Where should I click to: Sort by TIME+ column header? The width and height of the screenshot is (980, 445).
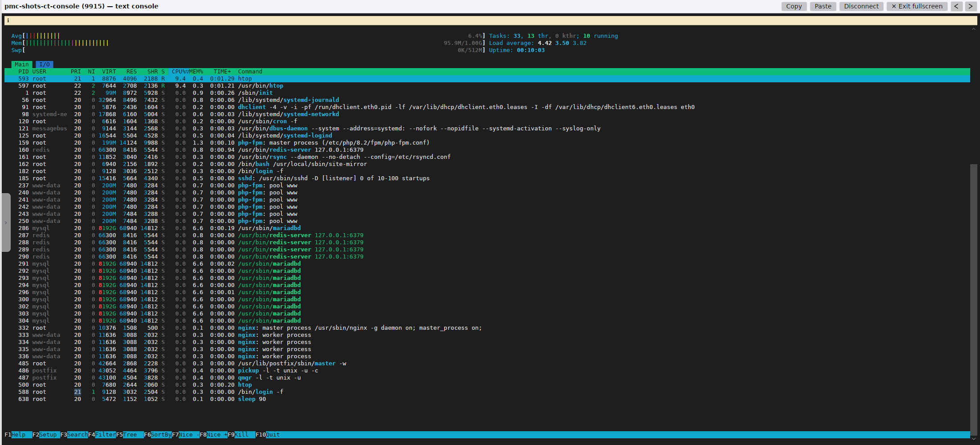(222, 72)
